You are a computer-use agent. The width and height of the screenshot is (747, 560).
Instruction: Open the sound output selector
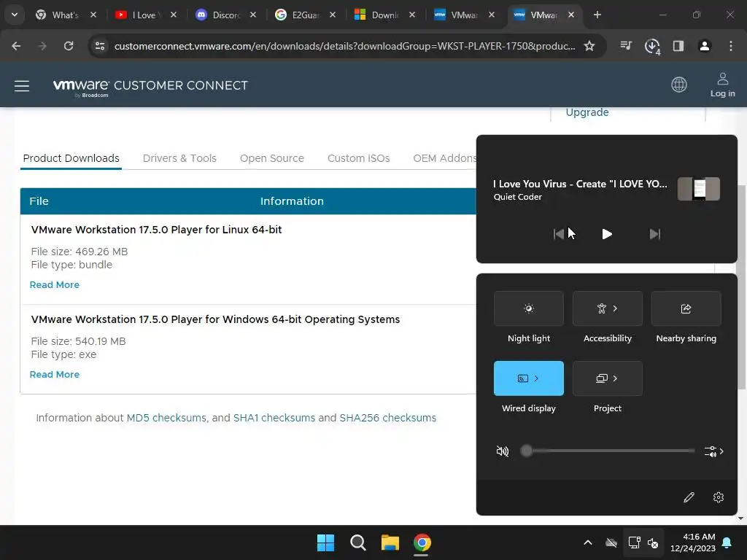click(713, 451)
